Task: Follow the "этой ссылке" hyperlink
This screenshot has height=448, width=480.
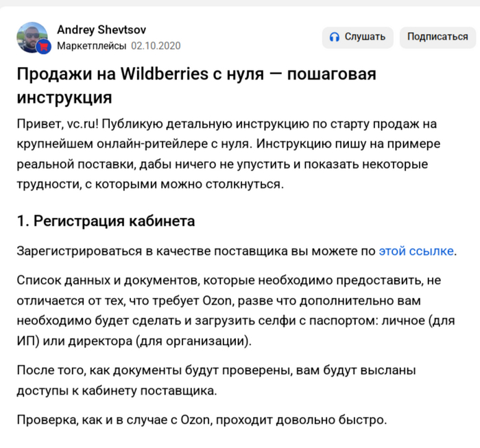Action: point(416,251)
